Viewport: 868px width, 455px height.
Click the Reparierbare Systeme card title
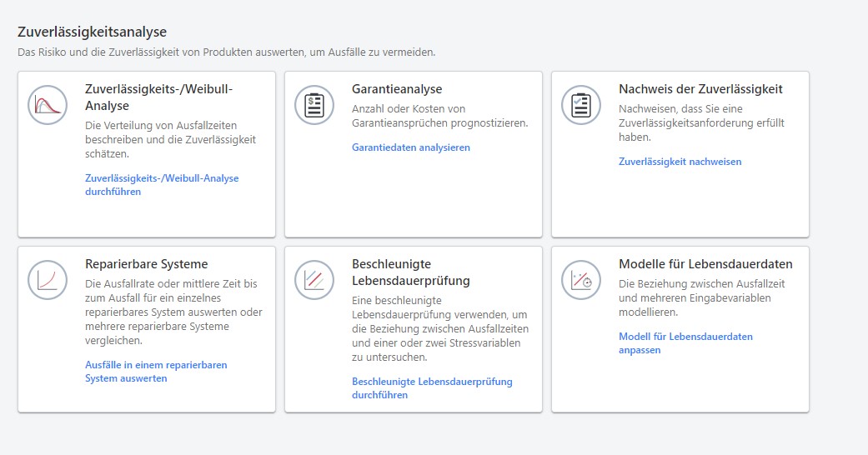point(147,264)
